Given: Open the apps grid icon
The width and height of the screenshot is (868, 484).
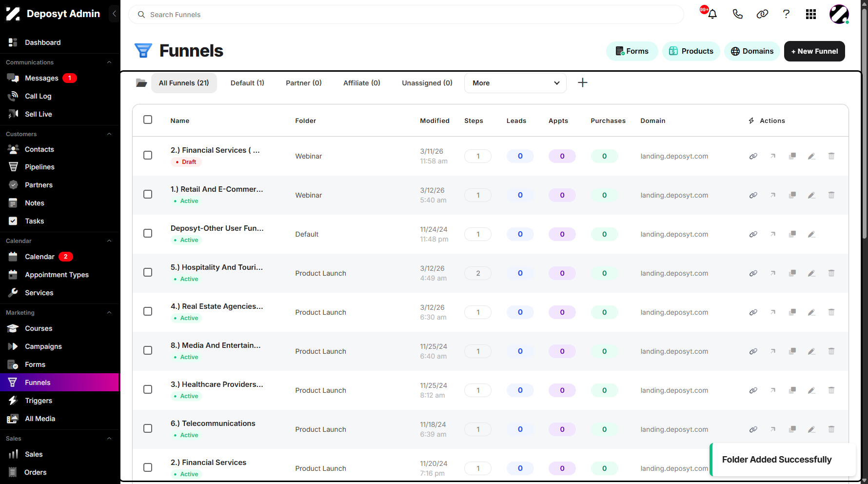Looking at the screenshot, I should pyautogui.click(x=811, y=14).
